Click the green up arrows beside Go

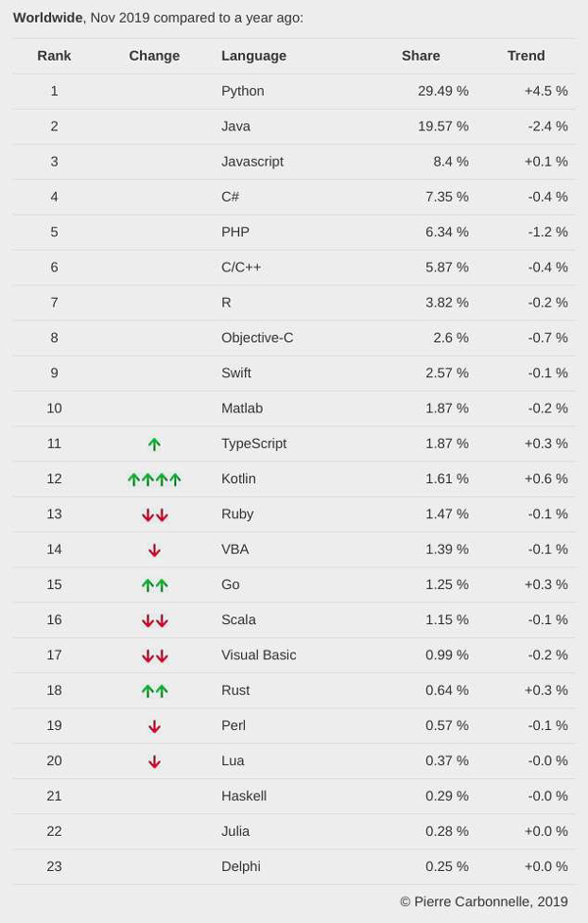tap(154, 585)
